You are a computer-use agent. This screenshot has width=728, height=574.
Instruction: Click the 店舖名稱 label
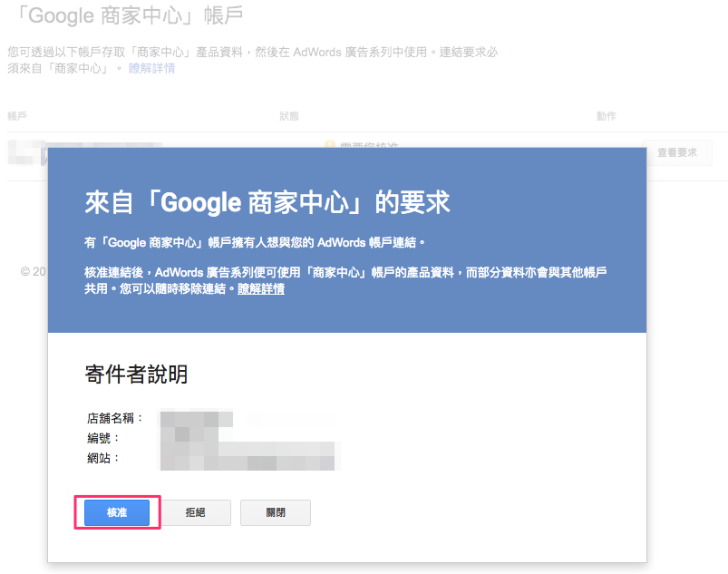115,418
